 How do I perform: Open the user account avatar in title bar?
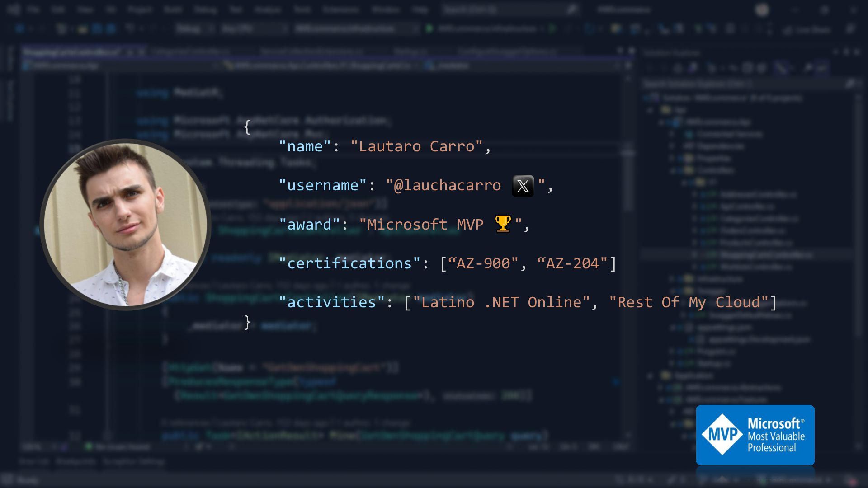pos(762,10)
